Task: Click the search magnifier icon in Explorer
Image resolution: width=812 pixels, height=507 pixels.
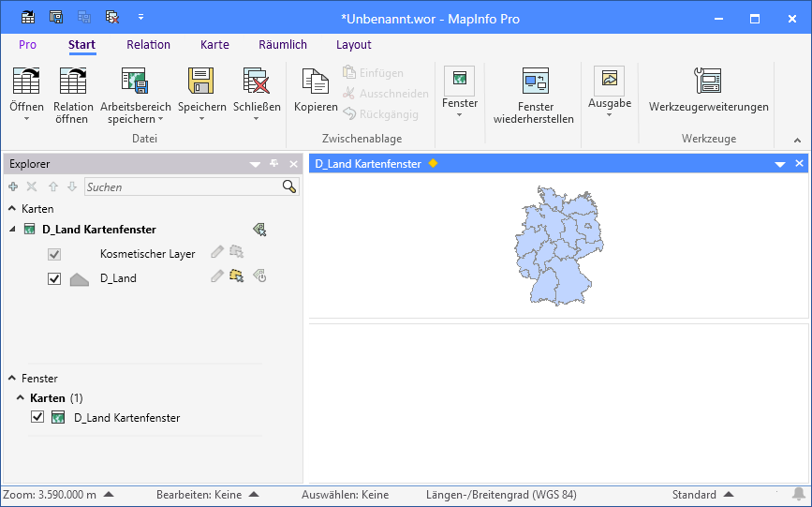Action: tap(289, 186)
